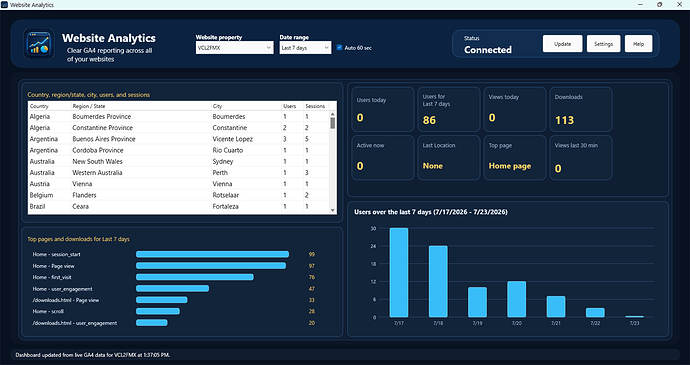Click the 7/17 chart bar
The height and width of the screenshot is (365, 690).
pyautogui.click(x=399, y=273)
